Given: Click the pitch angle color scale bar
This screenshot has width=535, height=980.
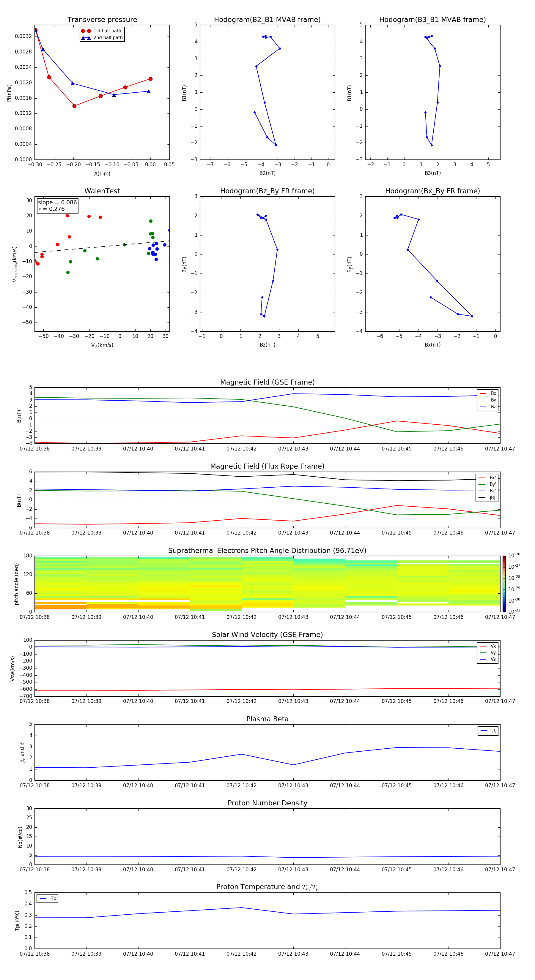Looking at the screenshot, I should pyautogui.click(x=504, y=584).
